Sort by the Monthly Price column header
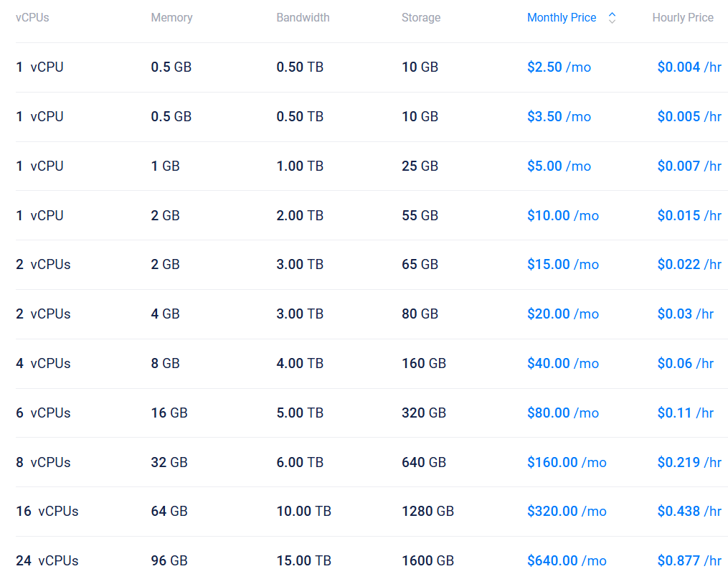Image resolution: width=728 pixels, height=574 pixels. coord(562,18)
